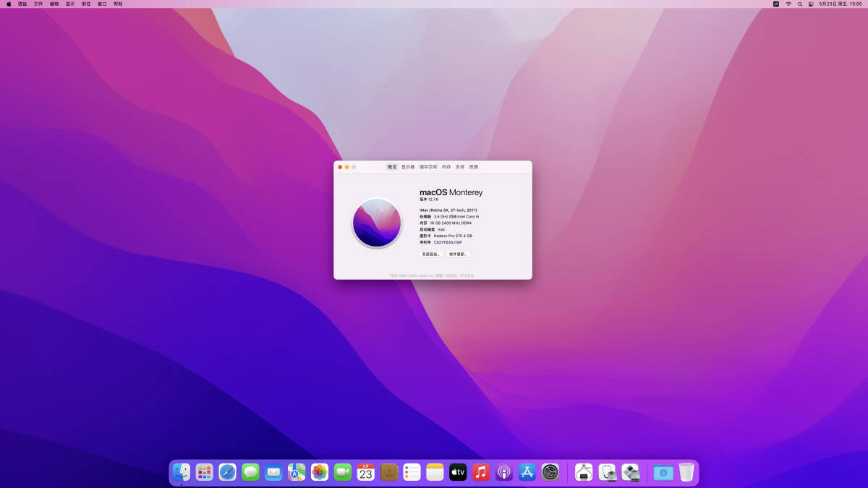This screenshot has height=488, width=868.
Task: Open the Notes app in the dock
Action: tap(435, 472)
